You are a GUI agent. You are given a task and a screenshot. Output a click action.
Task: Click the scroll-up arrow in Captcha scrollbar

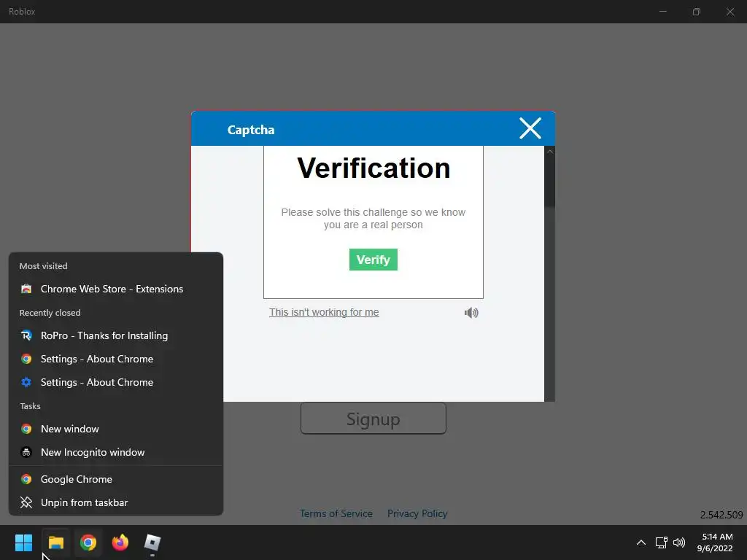pos(550,152)
